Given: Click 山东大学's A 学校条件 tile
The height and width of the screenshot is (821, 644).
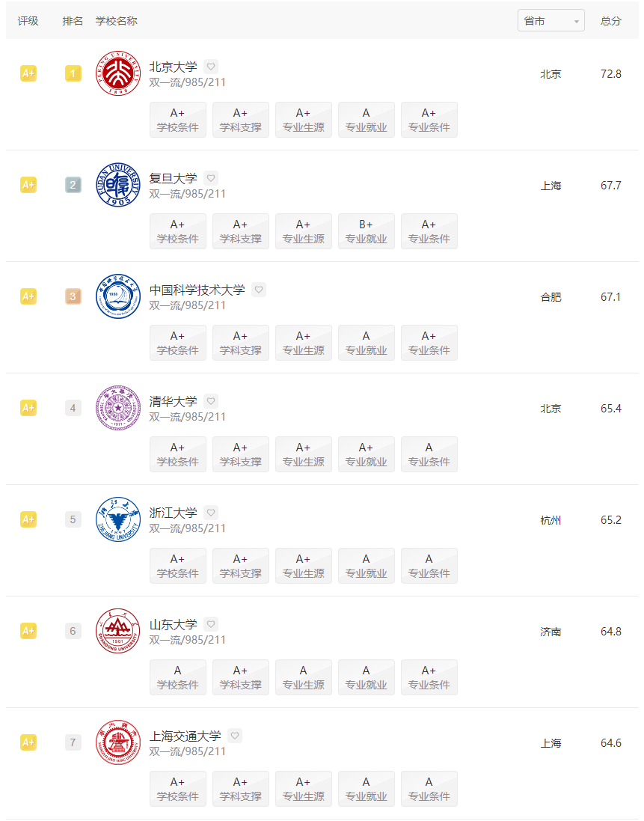Looking at the screenshot, I should click(178, 677).
